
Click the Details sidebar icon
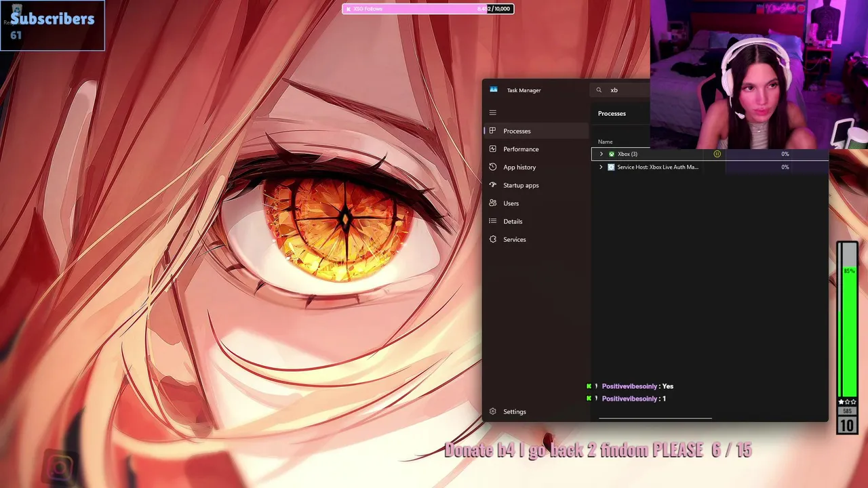[x=493, y=221]
